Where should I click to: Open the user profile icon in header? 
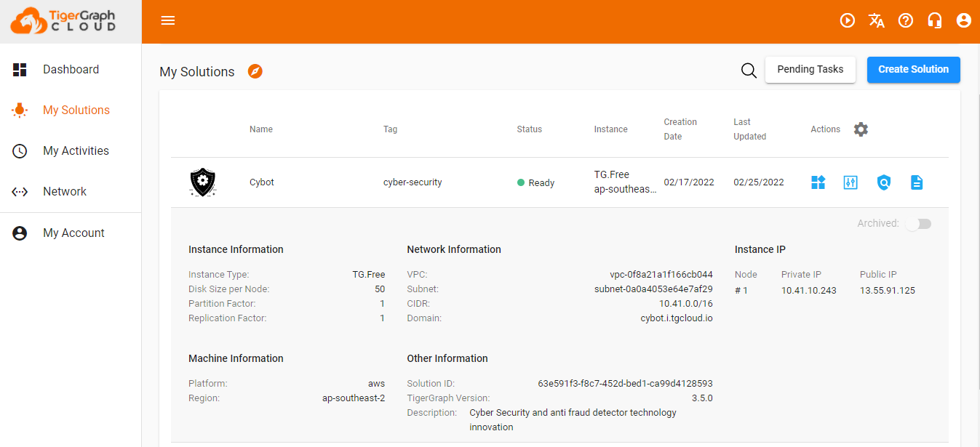coord(964,20)
